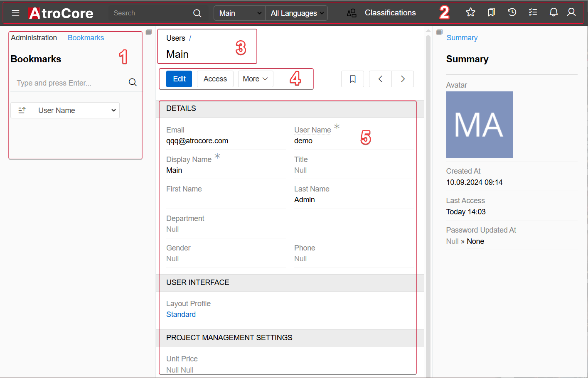This screenshot has height=378, width=588.
Task: Open the last viewed history icon
Action: [512, 12]
